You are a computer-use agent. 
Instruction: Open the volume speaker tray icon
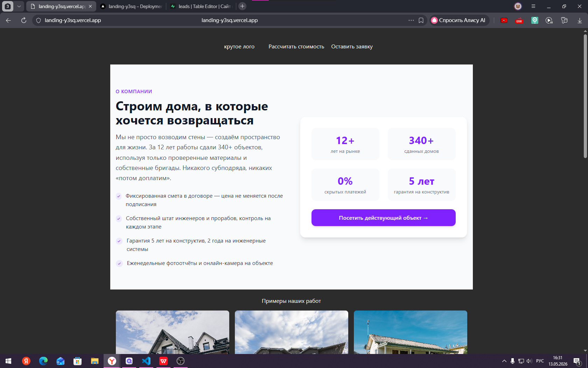tap(529, 361)
